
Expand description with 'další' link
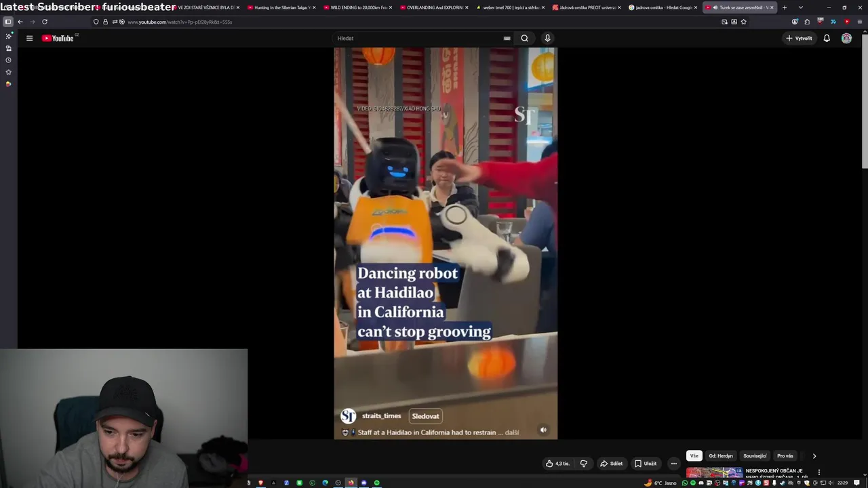(512, 432)
